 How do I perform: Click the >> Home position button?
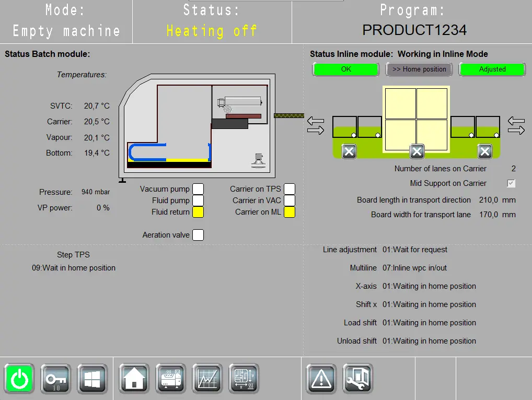point(419,69)
